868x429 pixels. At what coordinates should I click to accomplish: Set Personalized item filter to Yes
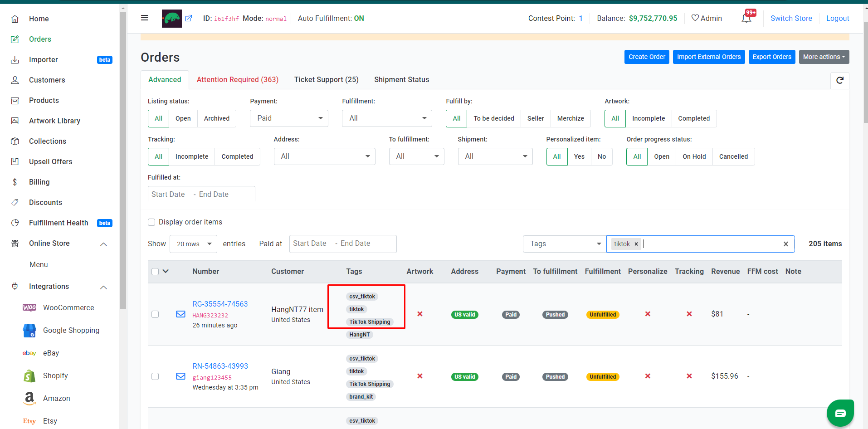point(579,156)
